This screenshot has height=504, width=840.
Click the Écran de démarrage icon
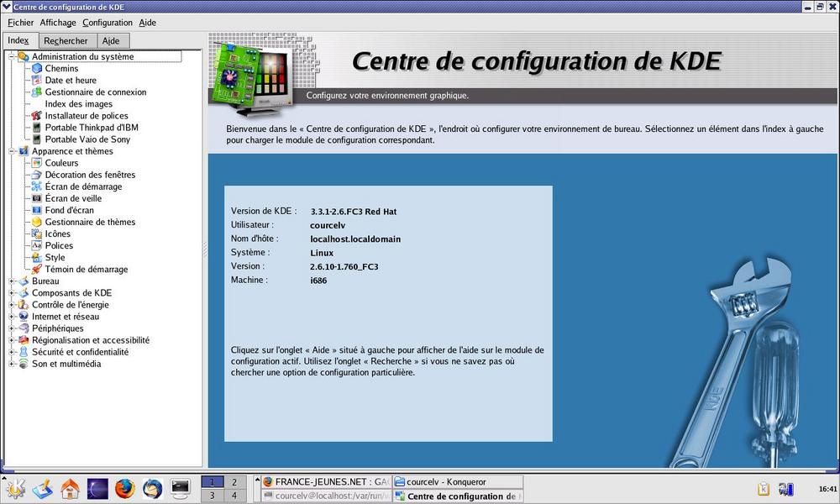pyautogui.click(x=36, y=186)
